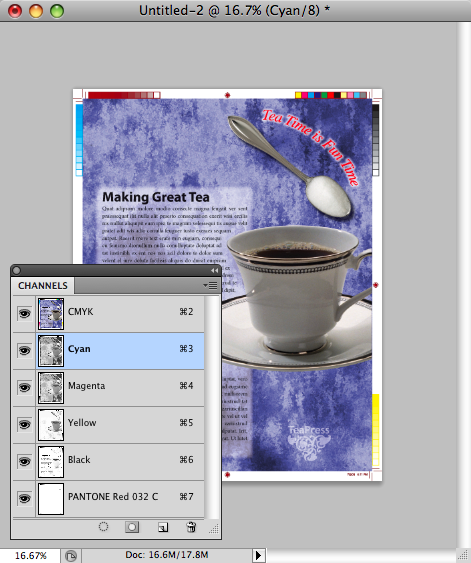The width and height of the screenshot is (471, 563).
Task: Click the Black channel thumbnail
Action: 51,462
